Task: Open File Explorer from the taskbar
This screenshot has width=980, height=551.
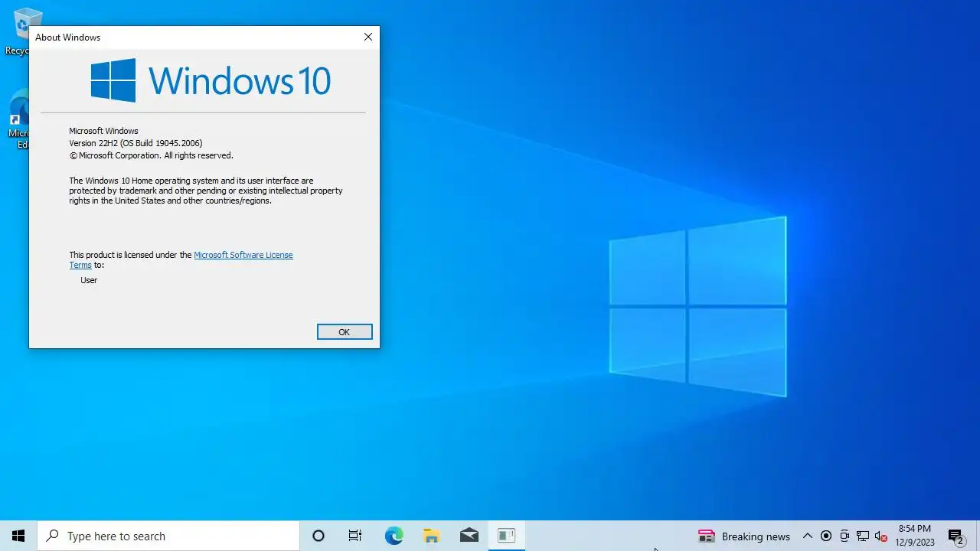Action: pyautogui.click(x=432, y=536)
